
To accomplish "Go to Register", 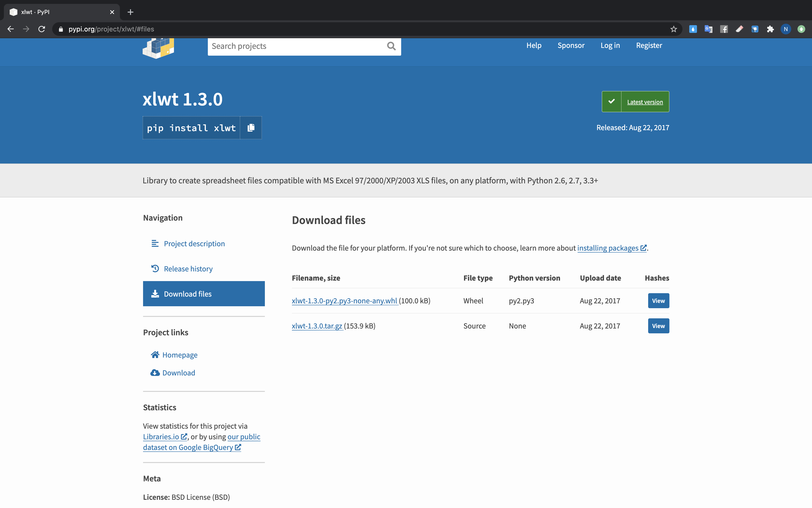I will [x=649, y=45].
